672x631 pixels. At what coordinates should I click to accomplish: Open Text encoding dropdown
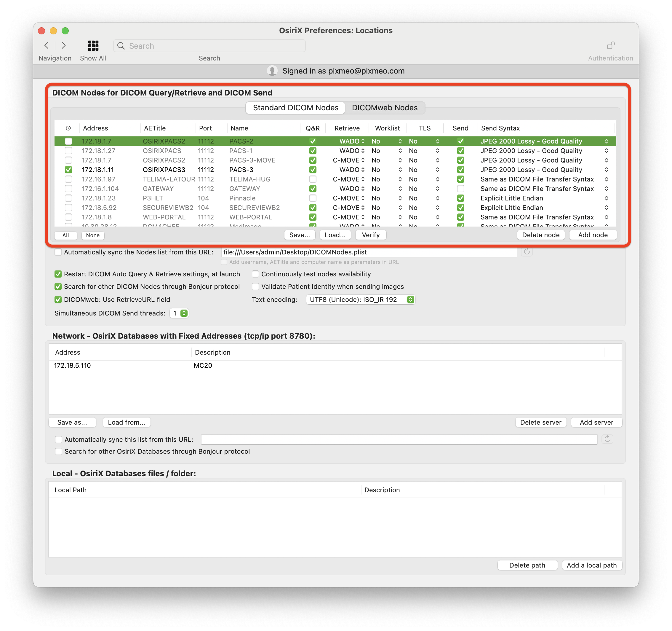pos(360,299)
